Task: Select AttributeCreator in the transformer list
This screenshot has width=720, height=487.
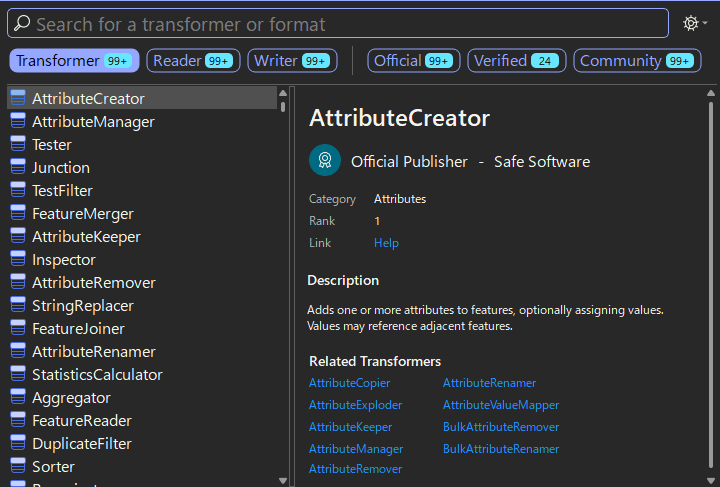Action: point(142,98)
